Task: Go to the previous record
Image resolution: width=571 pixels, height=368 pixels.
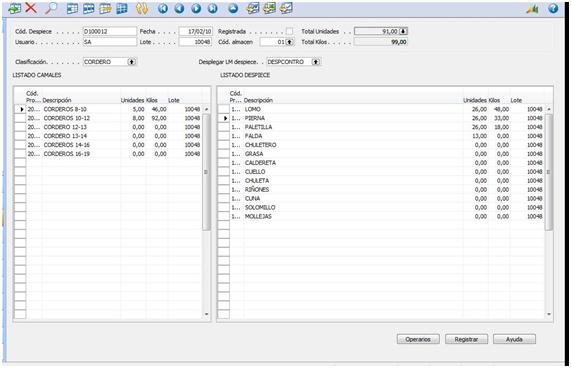Action: (x=179, y=8)
